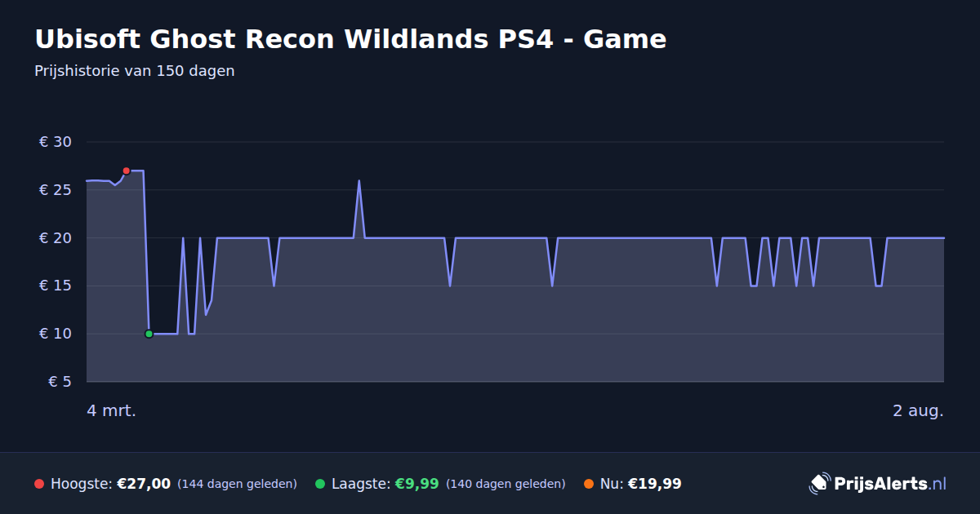Screen dimensions: 980x514
Task: Click the 4 mrt. start date label
Action: [111, 410]
